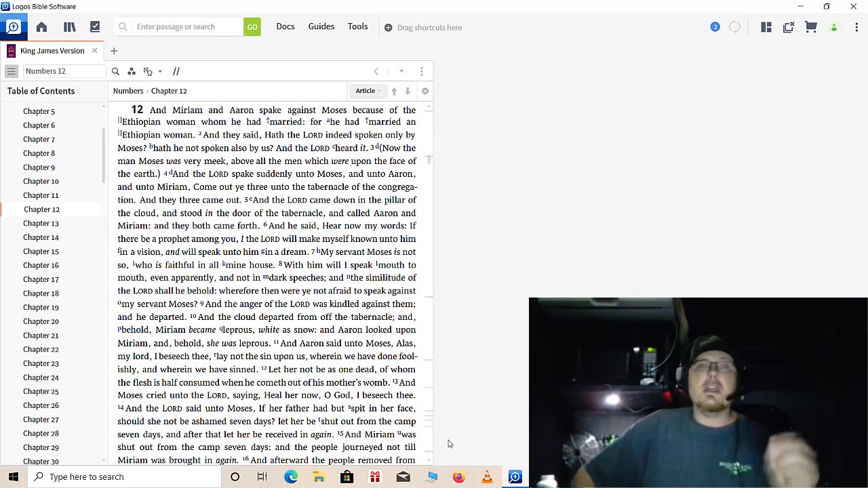
Task: Open the inline search magnifier icon
Action: click(115, 71)
